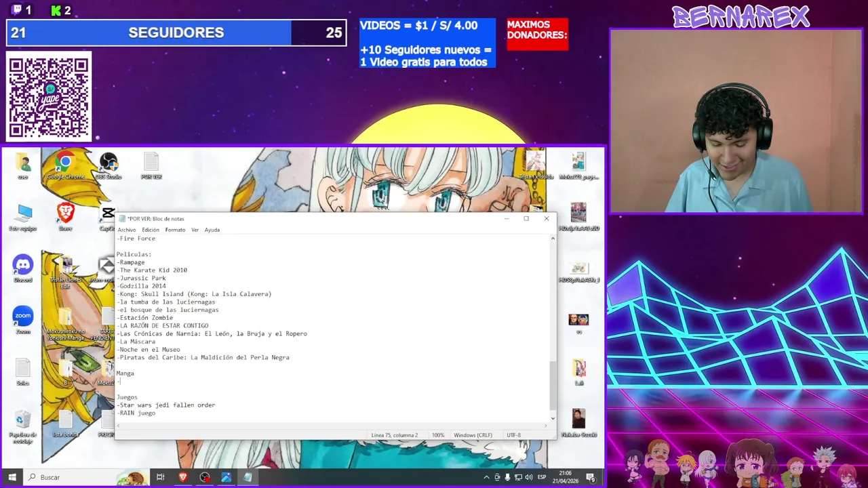Click the taskbar clock showing 21:06
Screen dimensions: 868x488
point(565,477)
